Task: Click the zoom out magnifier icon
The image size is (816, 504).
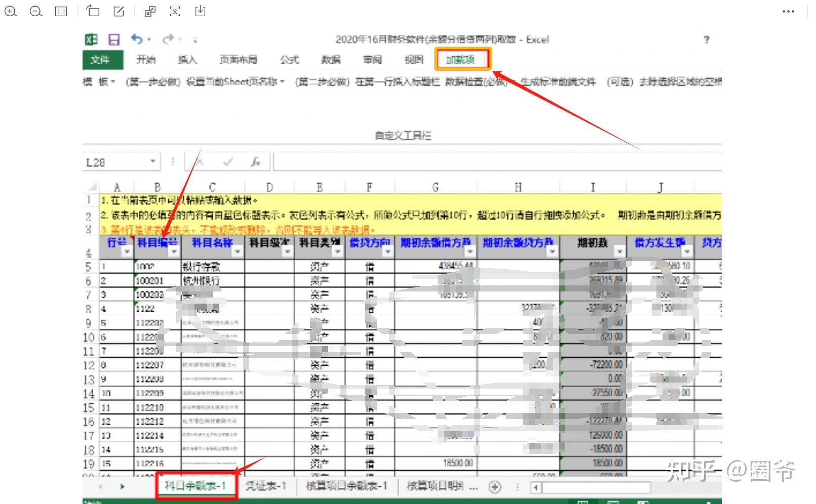Action: click(36, 11)
